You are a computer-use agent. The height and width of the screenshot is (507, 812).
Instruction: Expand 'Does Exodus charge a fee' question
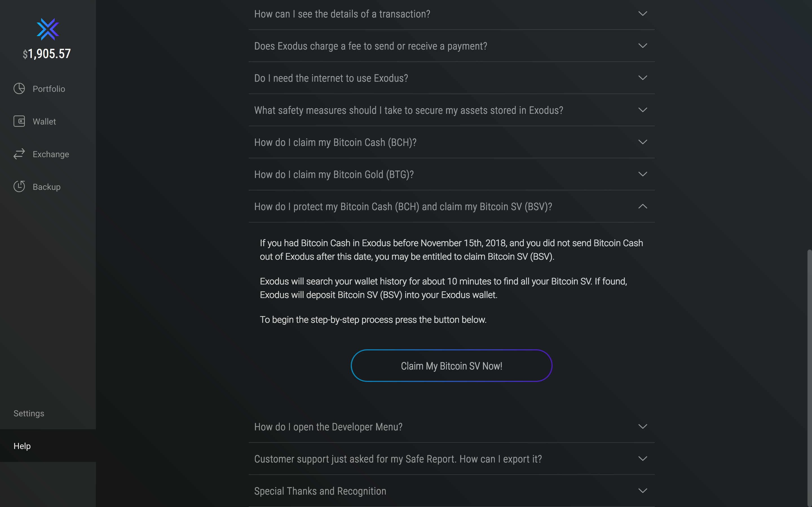(451, 46)
